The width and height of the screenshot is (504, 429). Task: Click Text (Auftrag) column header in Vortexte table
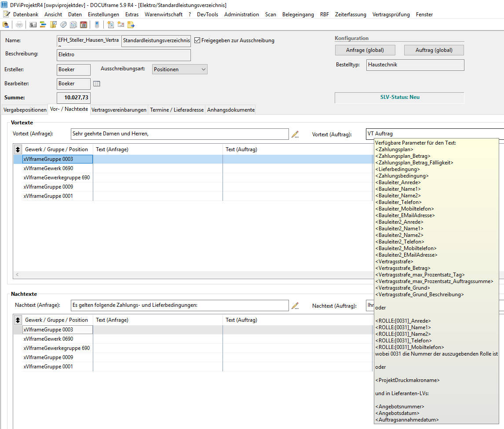click(298, 149)
